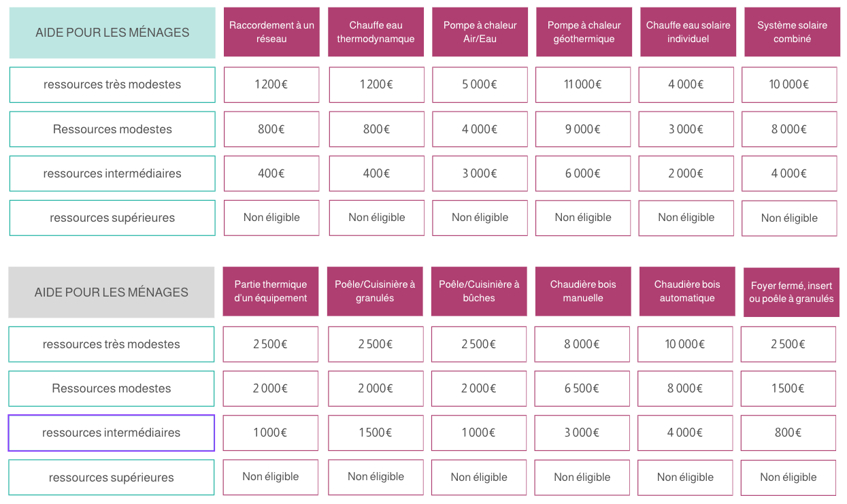
Task: Select the 6 500€ amount cell
Action: (x=582, y=388)
